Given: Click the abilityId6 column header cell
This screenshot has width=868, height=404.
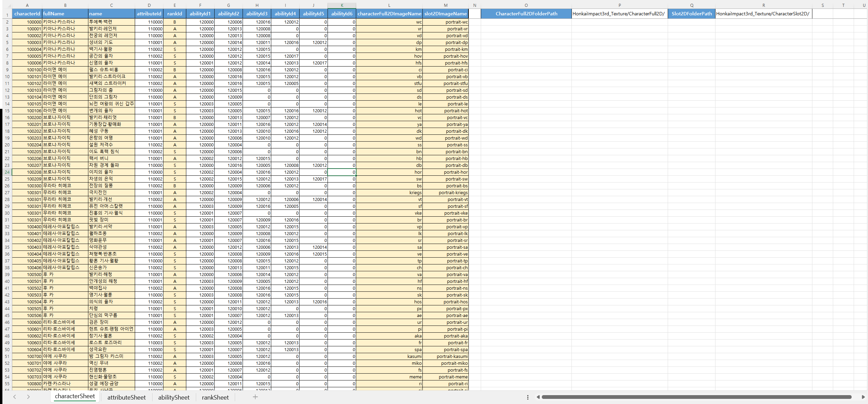Looking at the screenshot, I should [342, 14].
